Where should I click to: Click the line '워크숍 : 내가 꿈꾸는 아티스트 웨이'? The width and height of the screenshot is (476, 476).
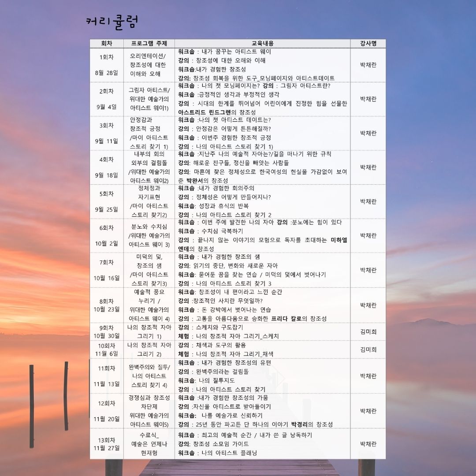click(224, 52)
